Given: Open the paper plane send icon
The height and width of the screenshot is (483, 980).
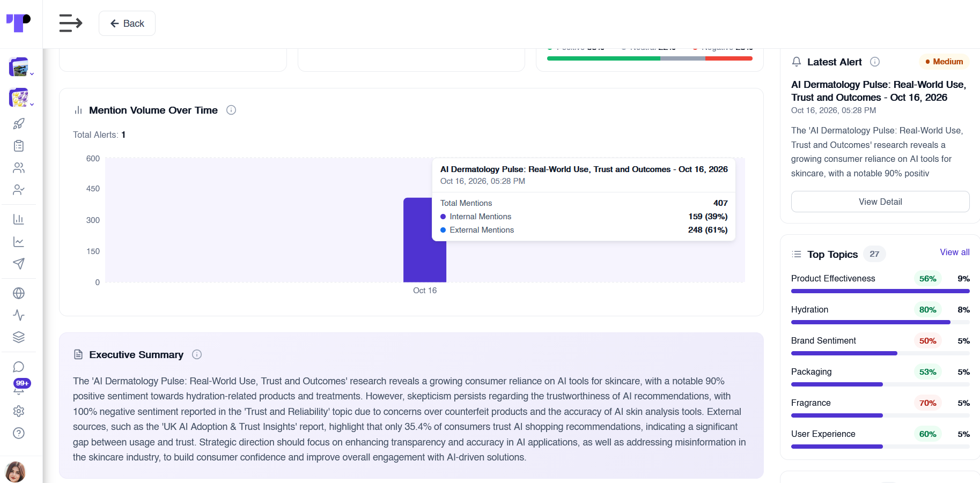Looking at the screenshot, I should [x=19, y=264].
